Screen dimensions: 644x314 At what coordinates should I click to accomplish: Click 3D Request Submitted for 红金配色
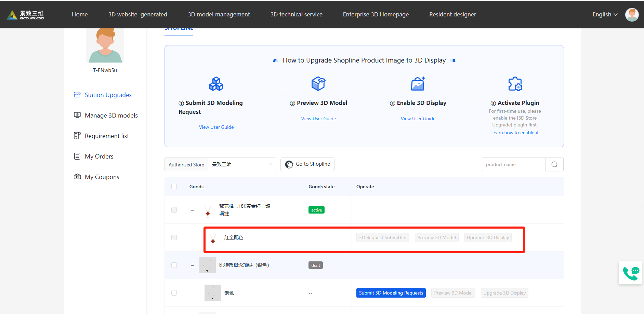point(383,237)
